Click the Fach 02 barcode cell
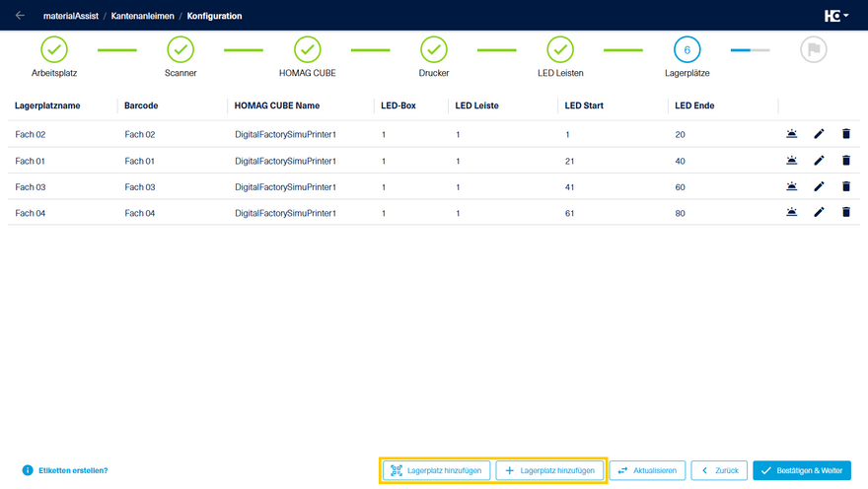Image resolution: width=868 pixels, height=489 pixels. [140, 134]
